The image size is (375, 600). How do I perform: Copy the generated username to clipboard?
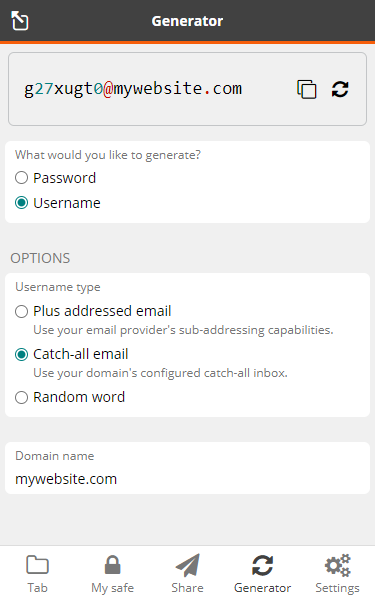[x=307, y=89]
